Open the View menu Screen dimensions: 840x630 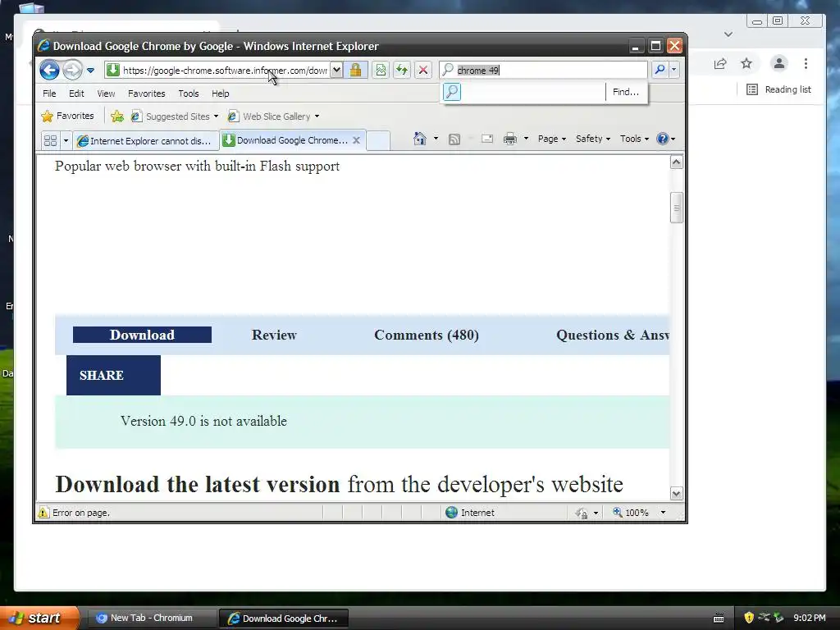(x=106, y=94)
